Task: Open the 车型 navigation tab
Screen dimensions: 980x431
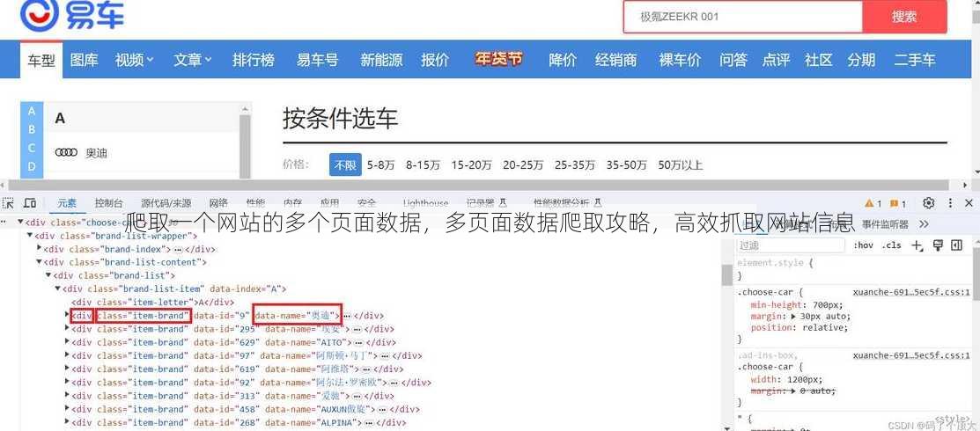Action: [x=41, y=60]
